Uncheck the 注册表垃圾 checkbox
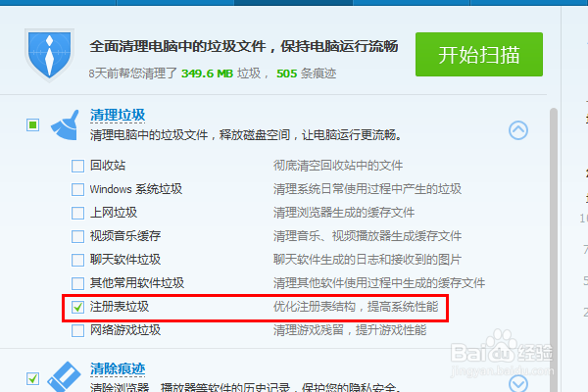The width and height of the screenshot is (588, 392). (x=77, y=307)
